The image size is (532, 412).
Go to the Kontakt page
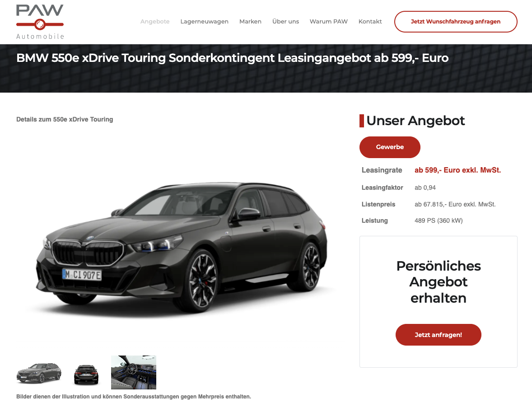(x=370, y=21)
